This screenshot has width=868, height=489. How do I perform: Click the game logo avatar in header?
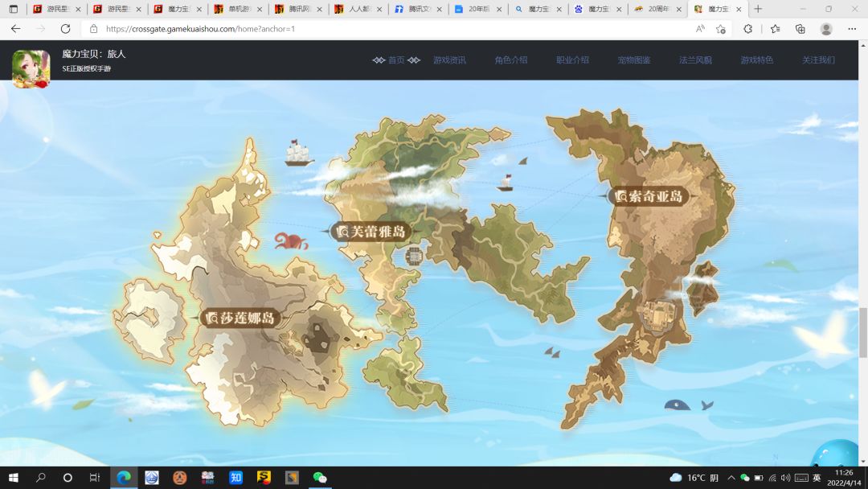coord(31,68)
